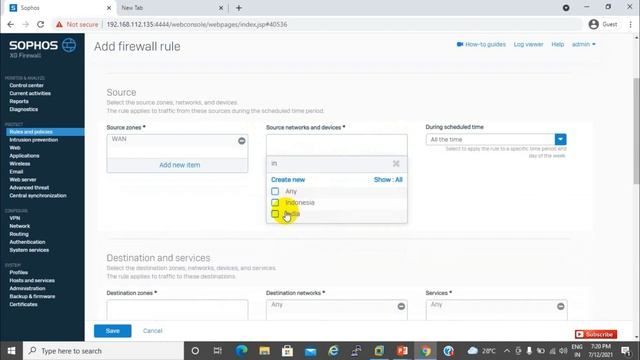Open Hosts and services section
The height and width of the screenshot is (360, 640).
click(x=32, y=280)
